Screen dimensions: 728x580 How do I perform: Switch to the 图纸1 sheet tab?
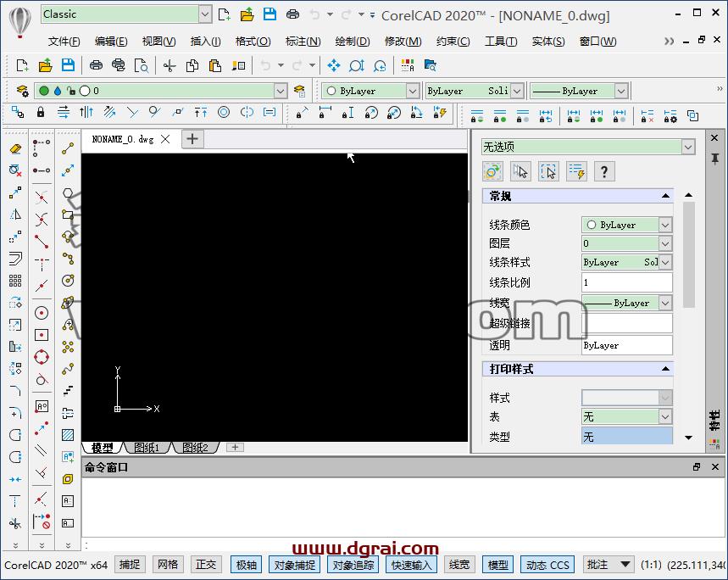click(147, 448)
